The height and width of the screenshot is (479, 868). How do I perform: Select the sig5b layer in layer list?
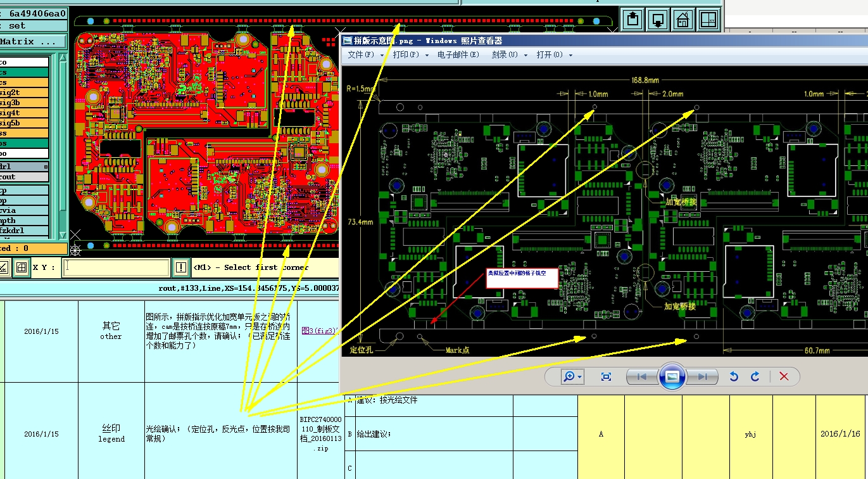24,123
